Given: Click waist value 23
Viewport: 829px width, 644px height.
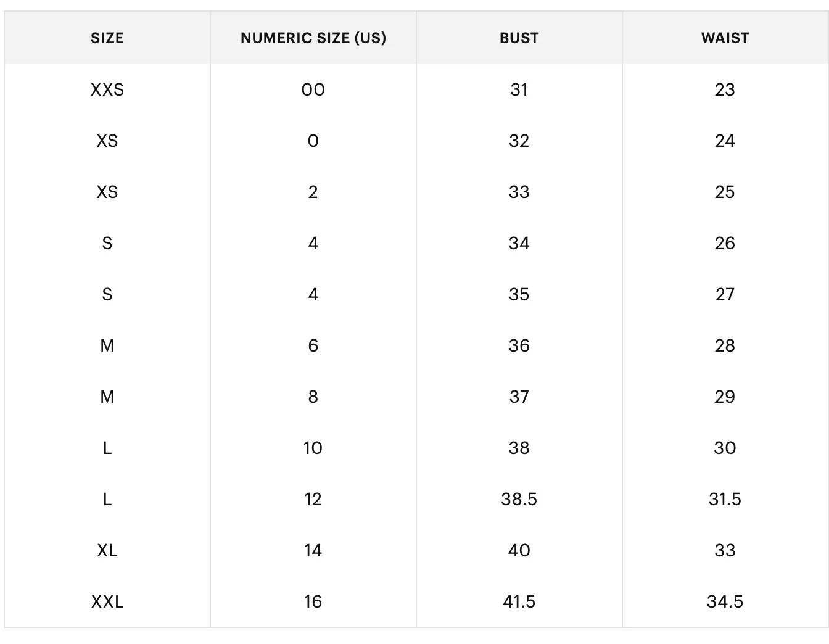Looking at the screenshot, I should click(725, 90).
